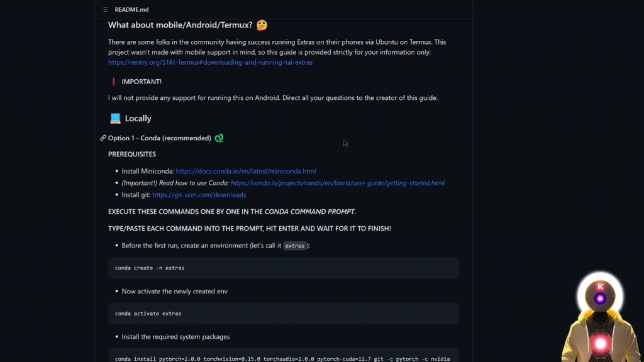Click the conda install pytorch code block
The height and width of the screenshot is (362, 644).
pos(283,356)
